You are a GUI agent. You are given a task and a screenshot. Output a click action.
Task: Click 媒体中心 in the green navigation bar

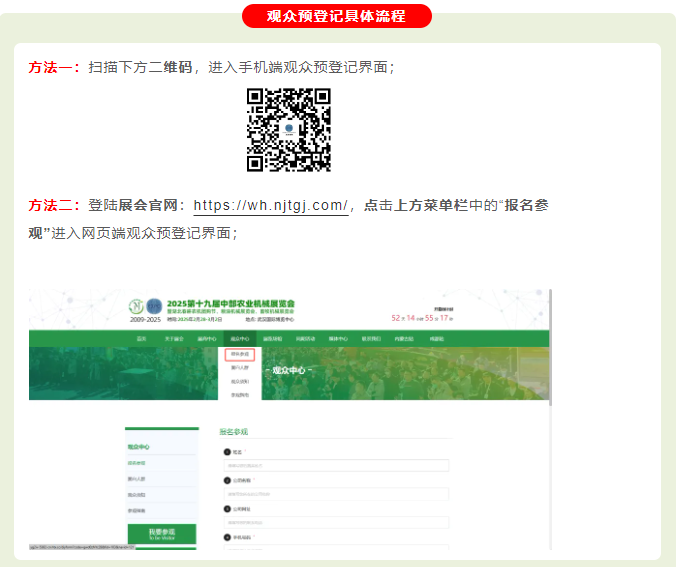[338, 339]
